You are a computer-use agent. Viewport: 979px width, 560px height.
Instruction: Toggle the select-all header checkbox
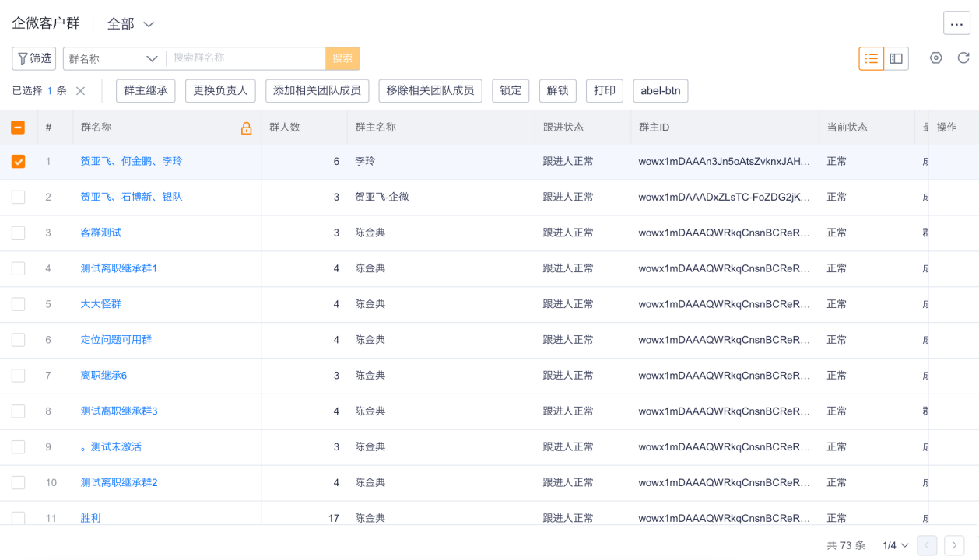click(x=18, y=128)
